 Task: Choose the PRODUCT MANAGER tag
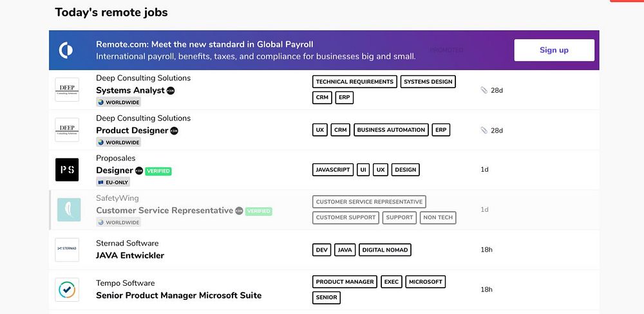345,282
